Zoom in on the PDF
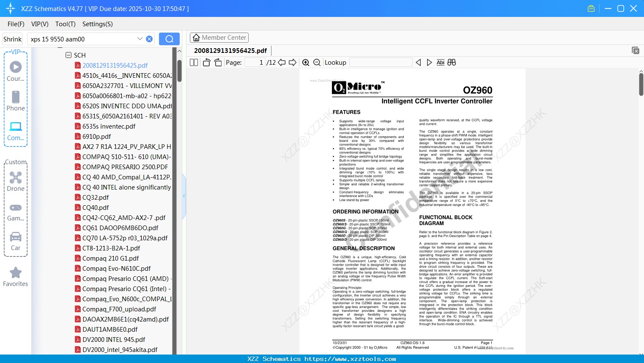Viewport: 644px width, 363px height. [x=306, y=63]
